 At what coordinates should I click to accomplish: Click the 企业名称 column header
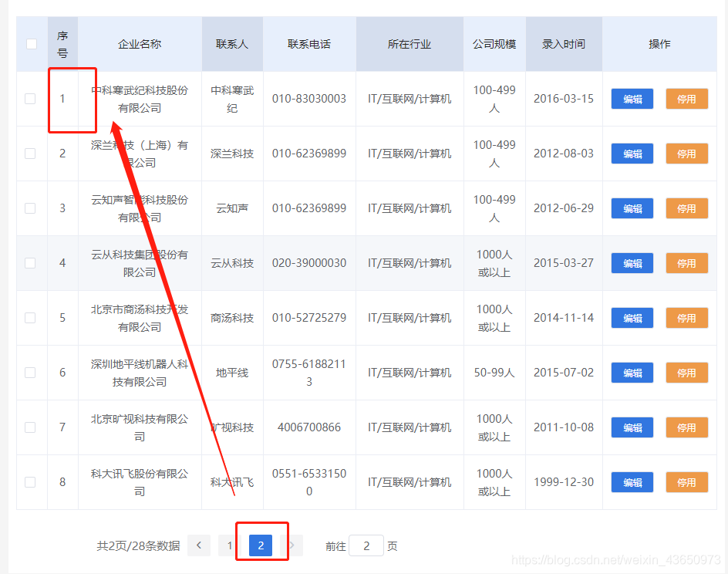point(139,44)
